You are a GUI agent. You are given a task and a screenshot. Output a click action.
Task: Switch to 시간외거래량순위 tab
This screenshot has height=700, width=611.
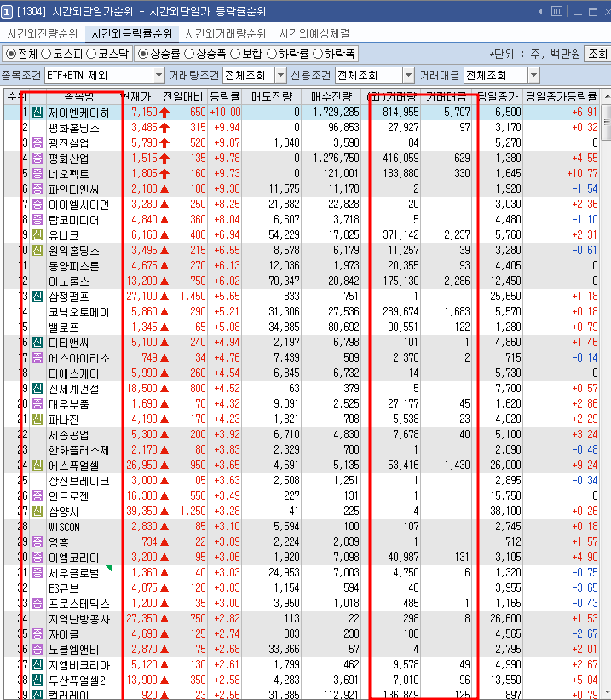pos(225,33)
